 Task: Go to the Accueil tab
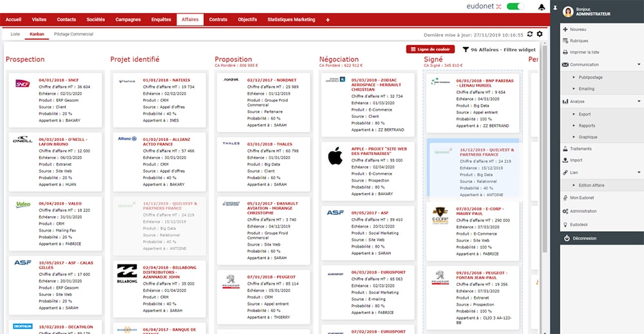[14, 19]
